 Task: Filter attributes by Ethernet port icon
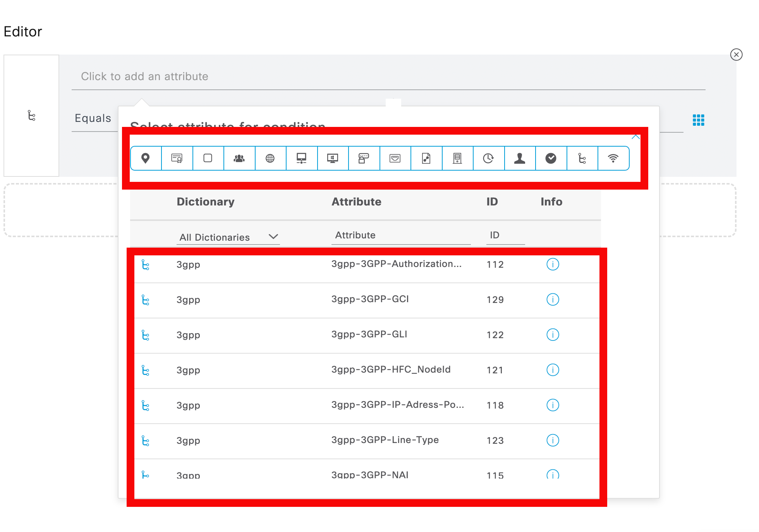click(395, 158)
